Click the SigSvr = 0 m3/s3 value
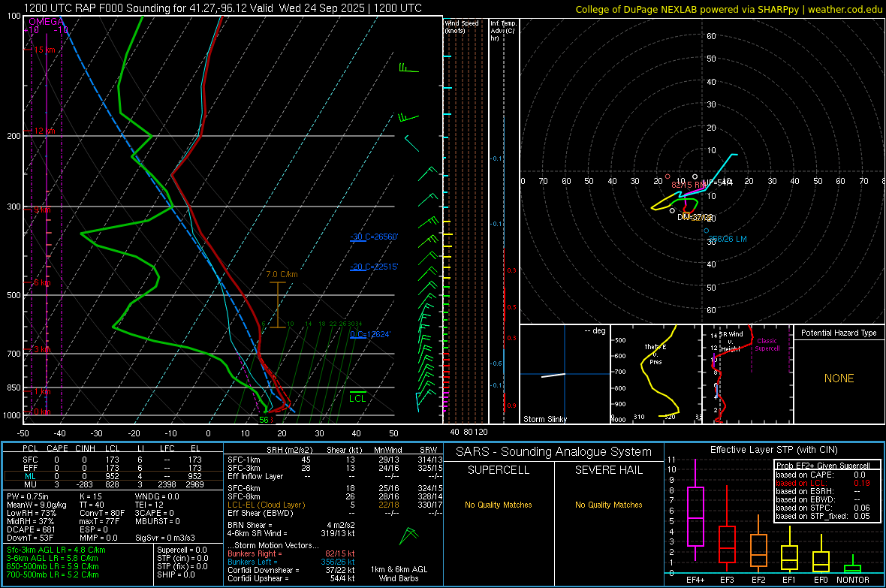Viewport: 886px width, 588px height. coord(165,538)
